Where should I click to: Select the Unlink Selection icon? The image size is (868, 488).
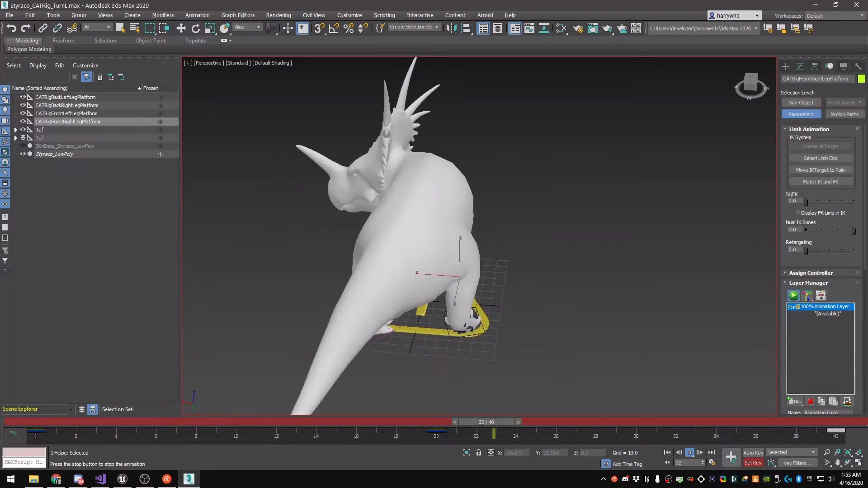coord(57,28)
